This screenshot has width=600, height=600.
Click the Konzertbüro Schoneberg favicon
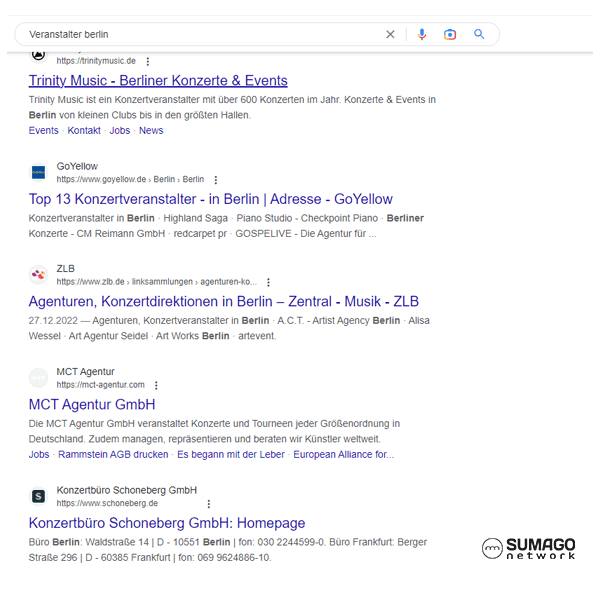point(38,496)
